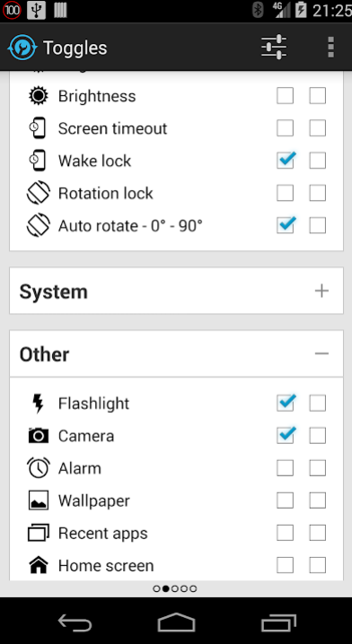
Task: Open the three-dot overflow menu
Action: [331, 48]
